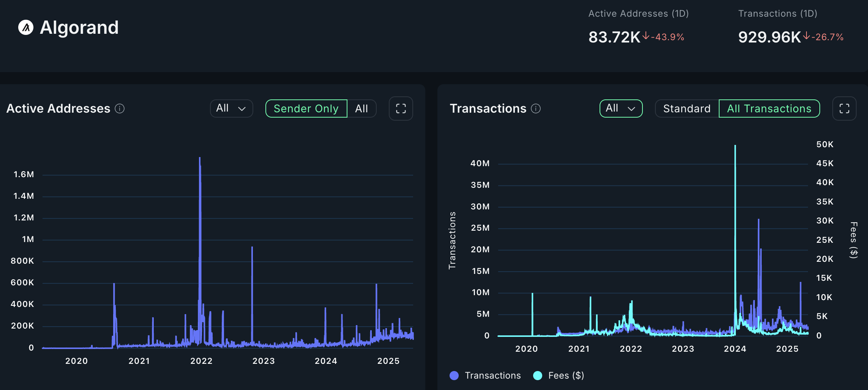Click the 1.6M axis label
This screenshot has width=868, height=390.
tap(24, 175)
